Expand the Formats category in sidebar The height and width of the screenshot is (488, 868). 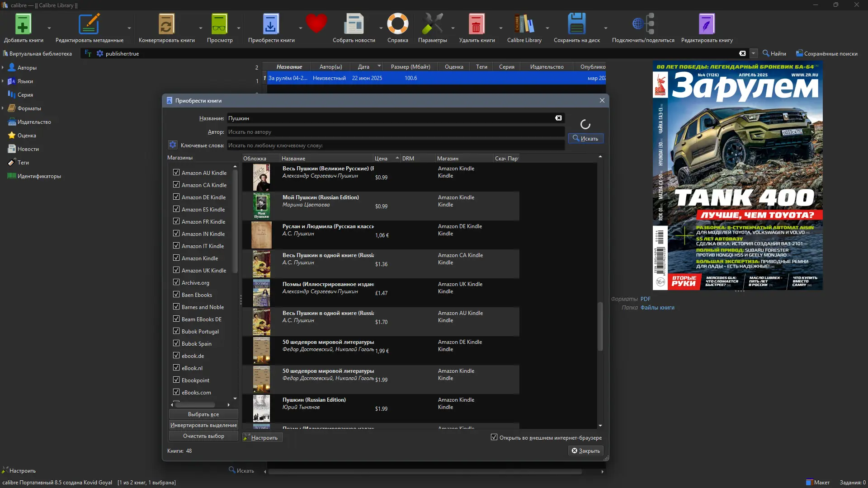coord(3,108)
